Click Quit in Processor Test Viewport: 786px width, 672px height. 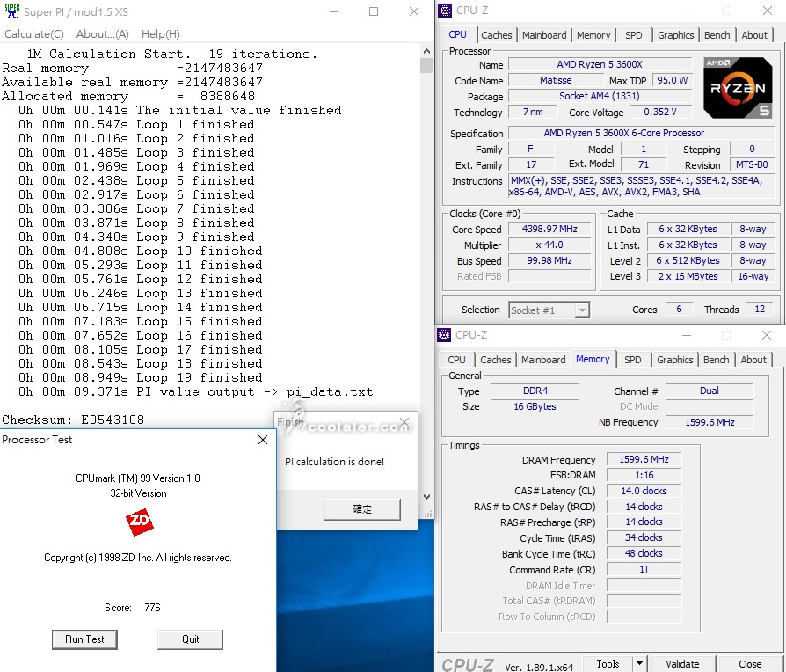click(191, 639)
